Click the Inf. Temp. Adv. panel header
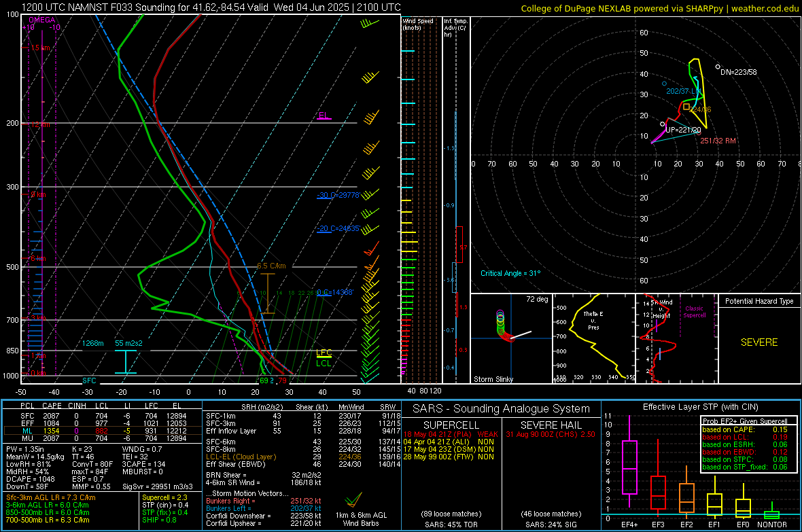Screen dimensions: 802x532 (x=455, y=28)
